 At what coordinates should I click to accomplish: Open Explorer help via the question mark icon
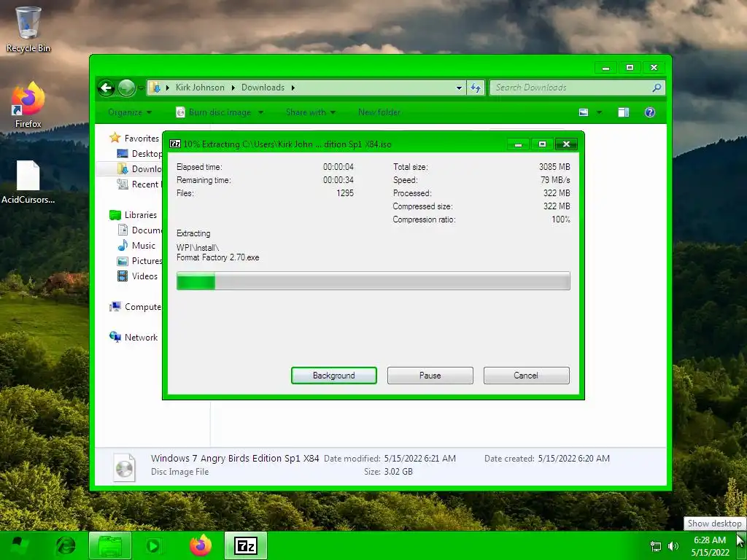[650, 112]
